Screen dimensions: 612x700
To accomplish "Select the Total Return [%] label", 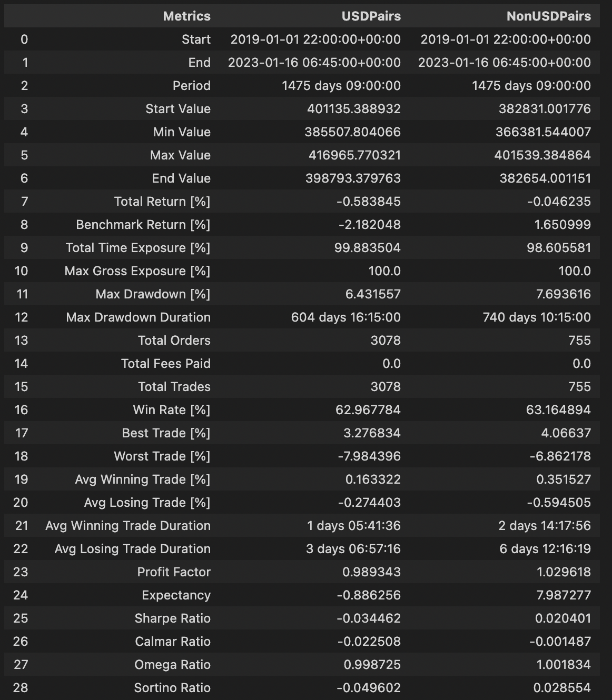I will pos(162,202).
